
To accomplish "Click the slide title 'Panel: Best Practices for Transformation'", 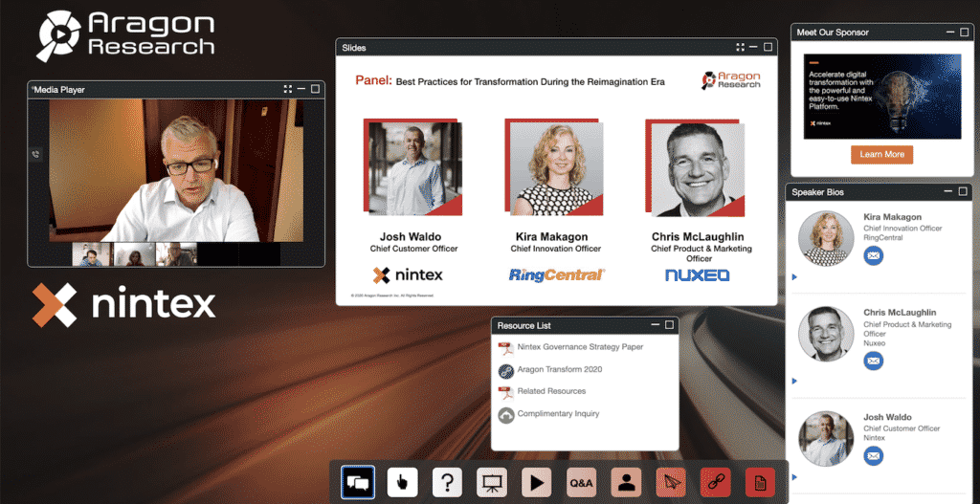I will [510, 80].
